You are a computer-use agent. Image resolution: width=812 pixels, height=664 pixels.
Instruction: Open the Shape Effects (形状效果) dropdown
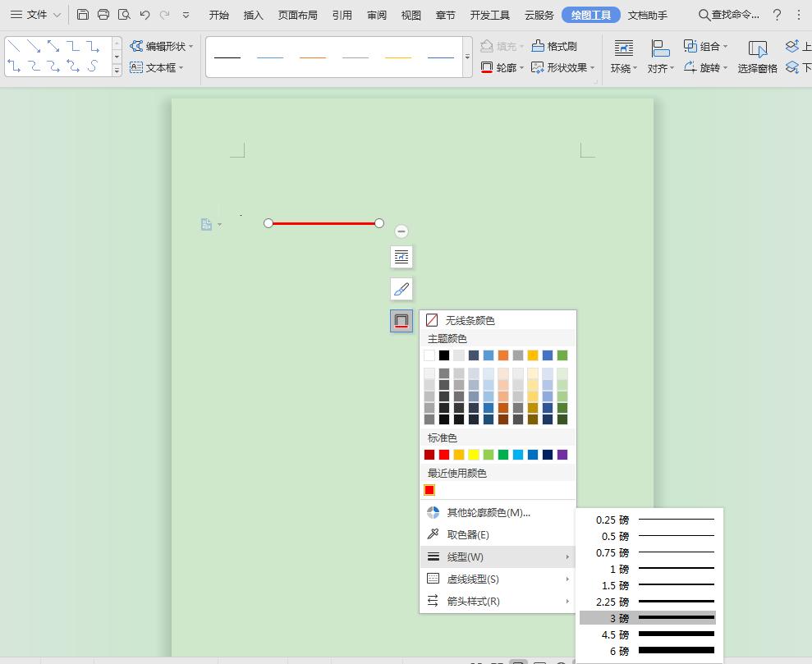(x=563, y=68)
